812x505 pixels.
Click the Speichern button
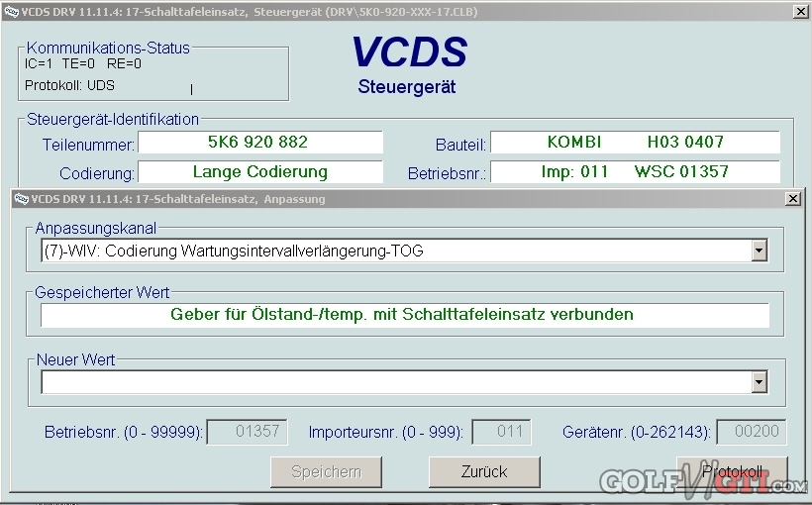pos(326,472)
